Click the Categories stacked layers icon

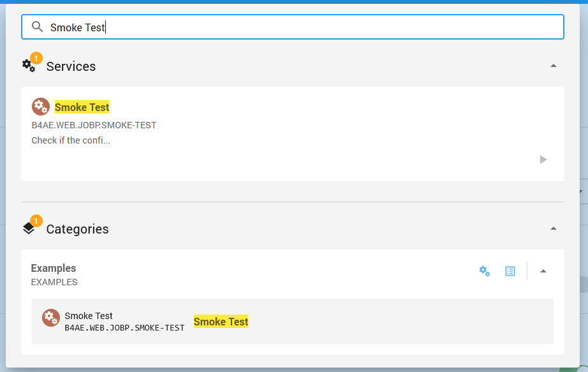(29, 228)
